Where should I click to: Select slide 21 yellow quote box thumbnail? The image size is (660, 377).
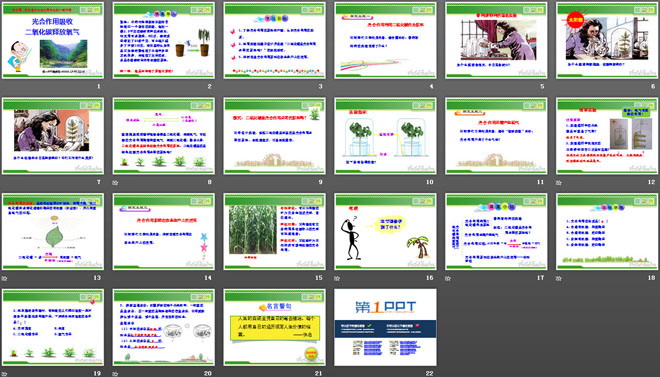coord(274,327)
